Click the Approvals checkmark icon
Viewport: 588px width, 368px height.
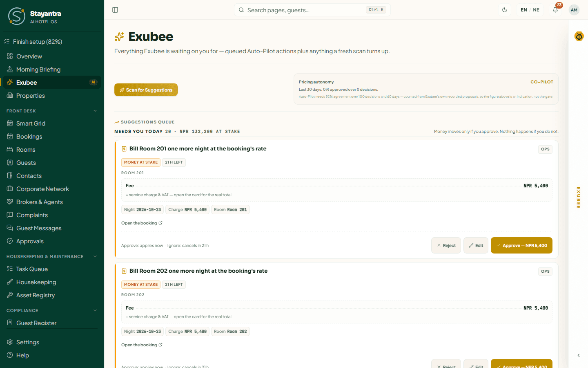(x=10, y=241)
